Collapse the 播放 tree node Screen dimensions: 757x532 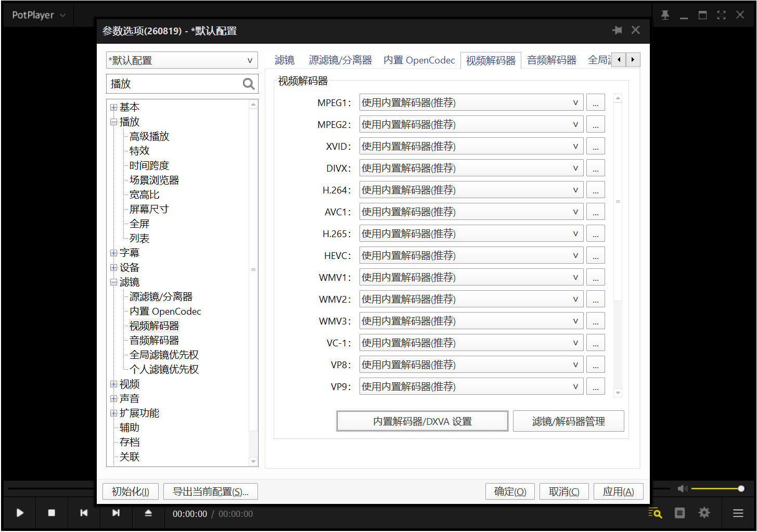coord(113,122)
